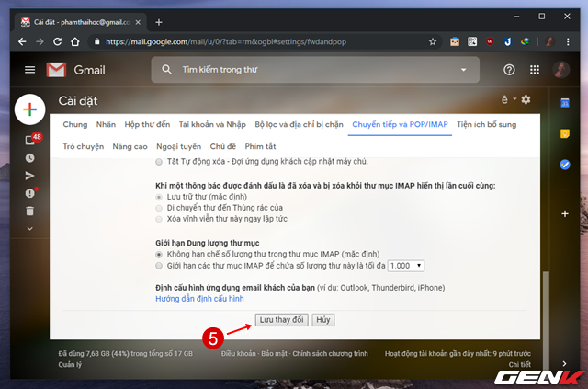Open Snoozed clock icon in sidebar
588x389 pixels.
[29, 157]
